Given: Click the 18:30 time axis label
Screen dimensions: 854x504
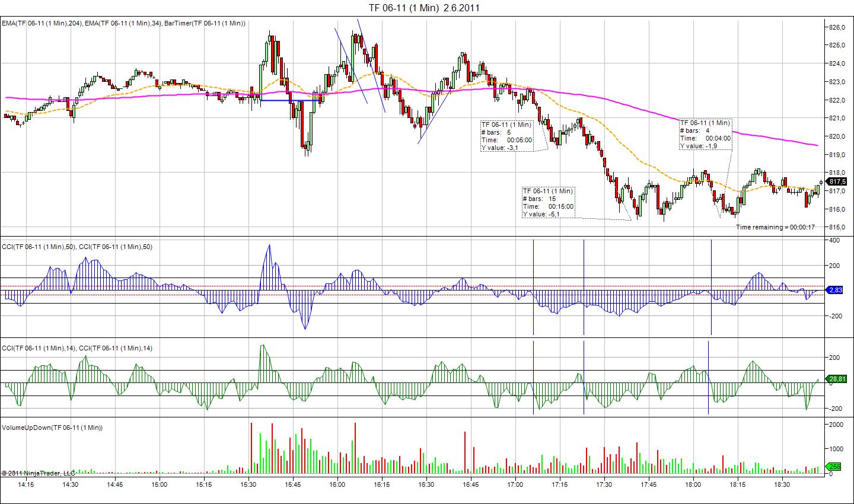Looking at the screenshot, I should click(x=782, y=484).
